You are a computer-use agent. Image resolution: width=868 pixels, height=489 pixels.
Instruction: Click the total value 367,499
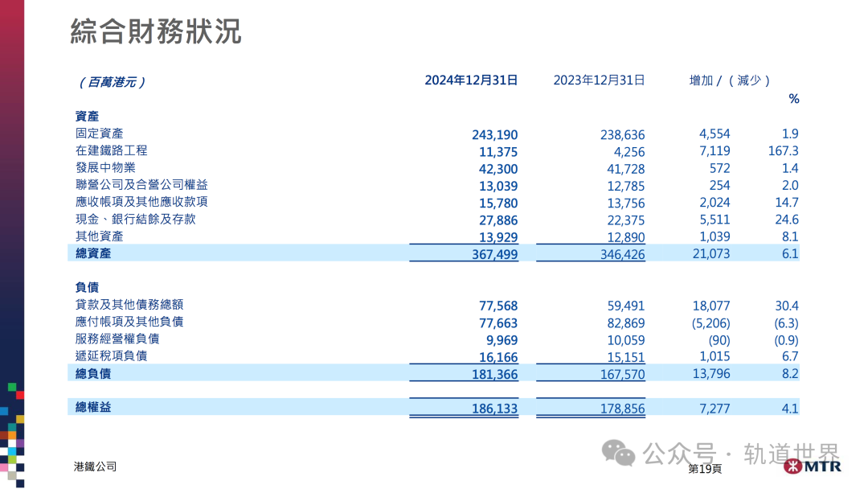[x=494, y=255]
